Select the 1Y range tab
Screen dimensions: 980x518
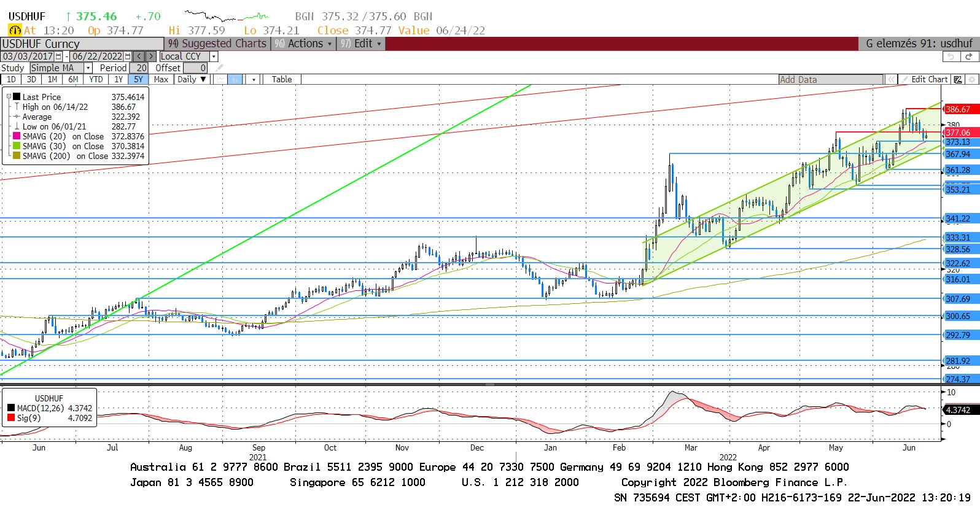pyautogui.click(x=119, y=80)
